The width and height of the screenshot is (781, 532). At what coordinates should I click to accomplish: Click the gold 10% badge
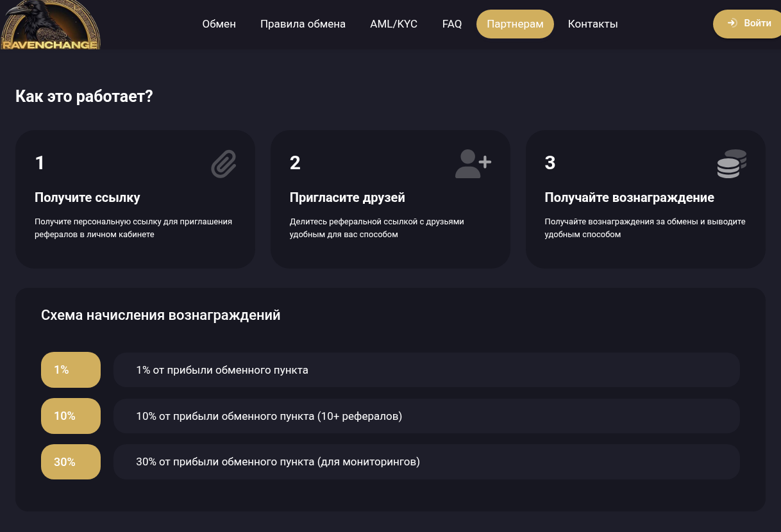tap(71, 416)
